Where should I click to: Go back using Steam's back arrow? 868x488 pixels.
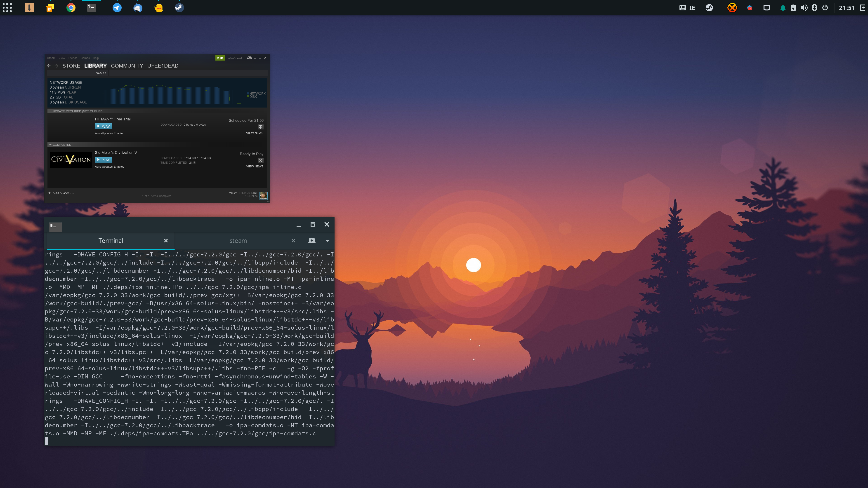49,66
